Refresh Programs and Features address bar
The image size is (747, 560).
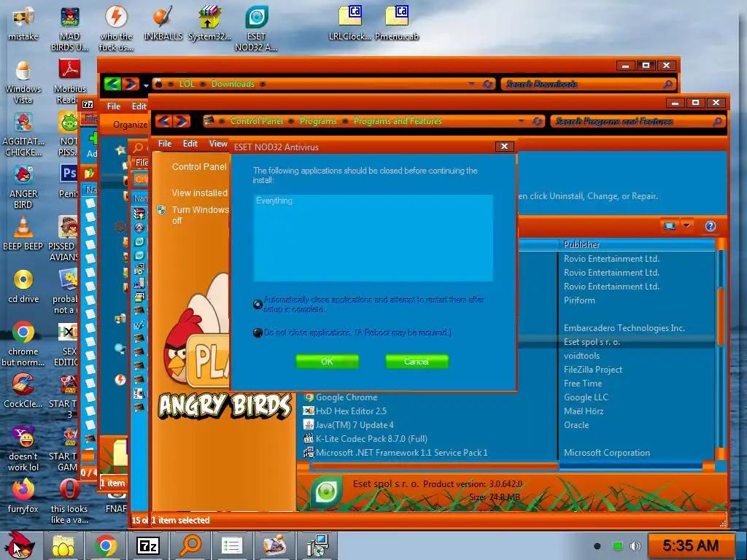coord(538,122)
